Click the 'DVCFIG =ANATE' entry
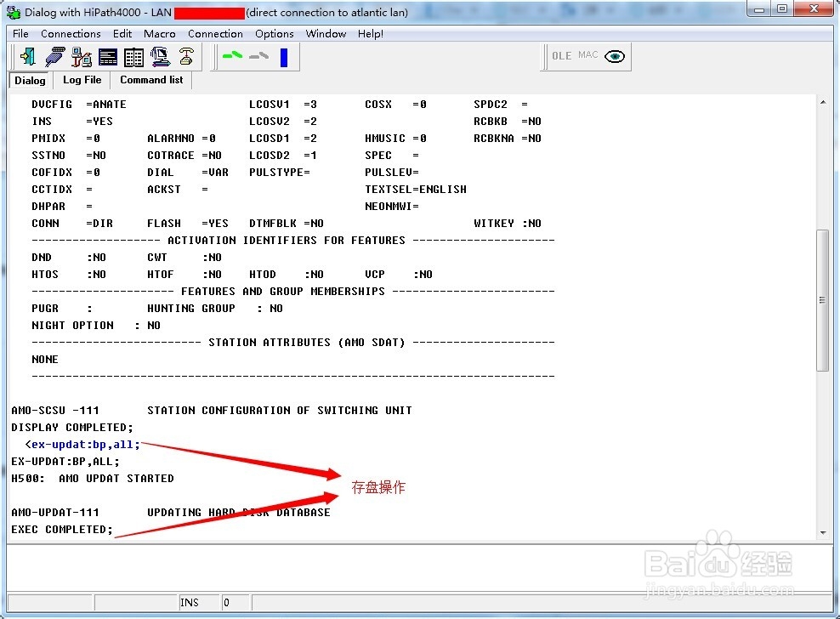 [x=79, y=105]
